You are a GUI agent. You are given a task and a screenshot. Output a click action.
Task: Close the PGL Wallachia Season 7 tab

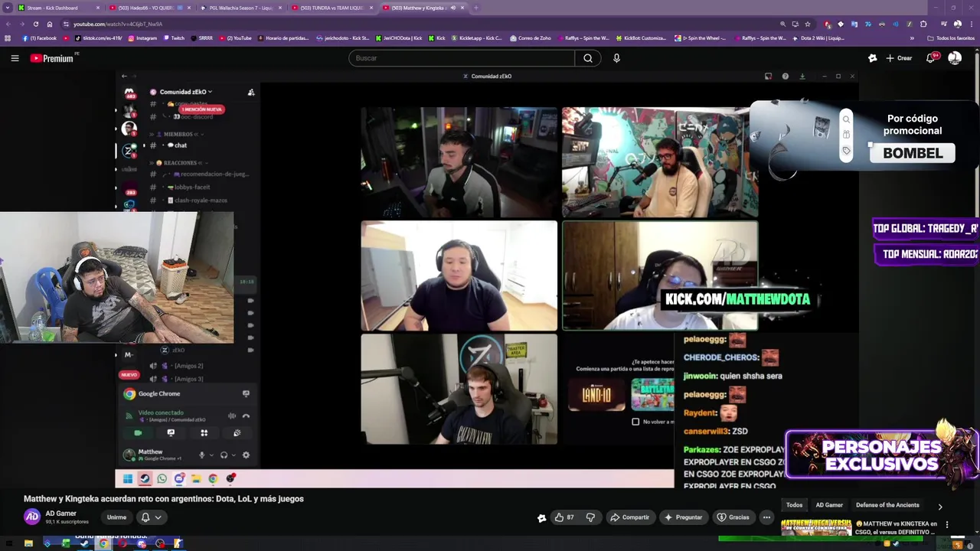(x=280, y=8)
